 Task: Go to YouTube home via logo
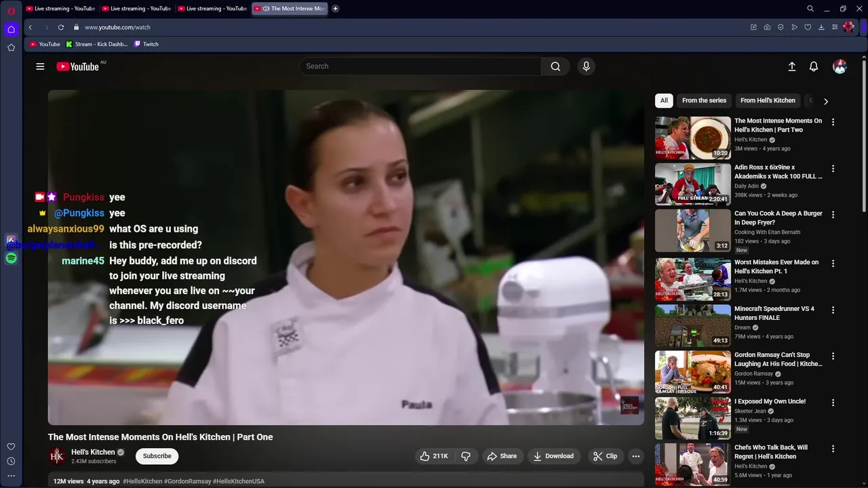[x=78, y=66]
